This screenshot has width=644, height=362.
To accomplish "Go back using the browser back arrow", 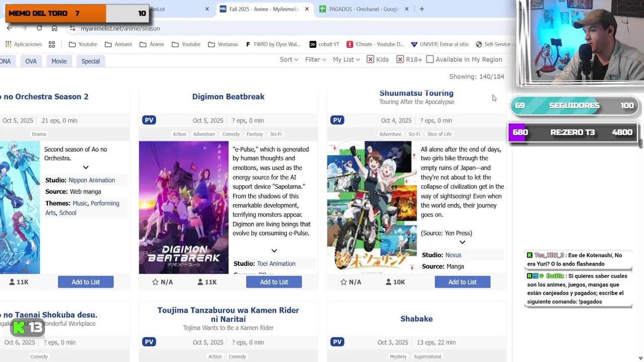I will pyautogui.click(x=9, y=28).
